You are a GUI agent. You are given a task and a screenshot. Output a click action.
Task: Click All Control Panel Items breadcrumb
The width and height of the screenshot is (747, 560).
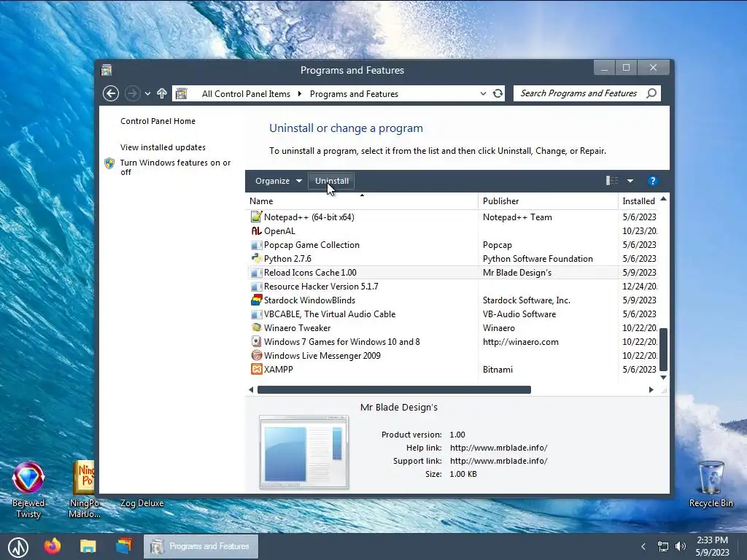click(246, 94)
